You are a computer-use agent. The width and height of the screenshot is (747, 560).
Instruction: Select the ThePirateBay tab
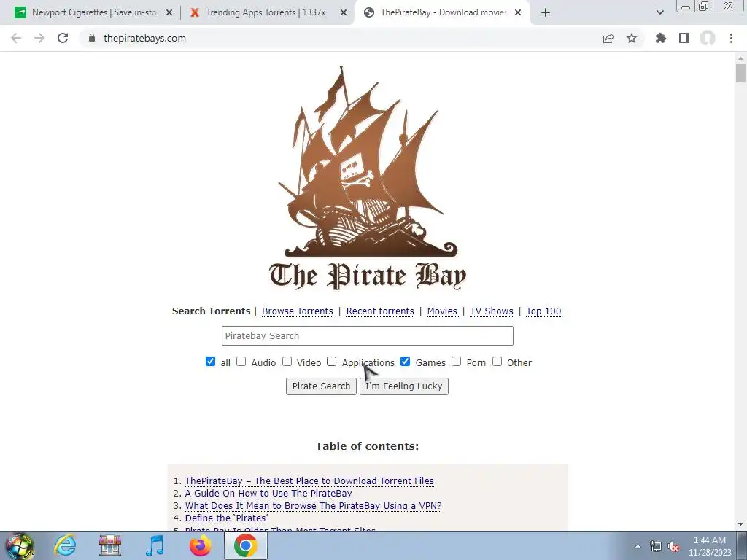pyautogui.click(x=443, y=12)
